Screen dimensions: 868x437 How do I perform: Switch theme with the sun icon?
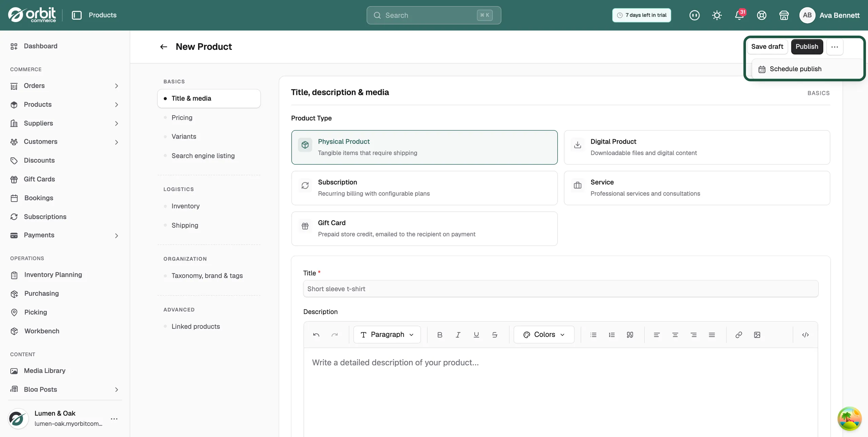[717, 15]
